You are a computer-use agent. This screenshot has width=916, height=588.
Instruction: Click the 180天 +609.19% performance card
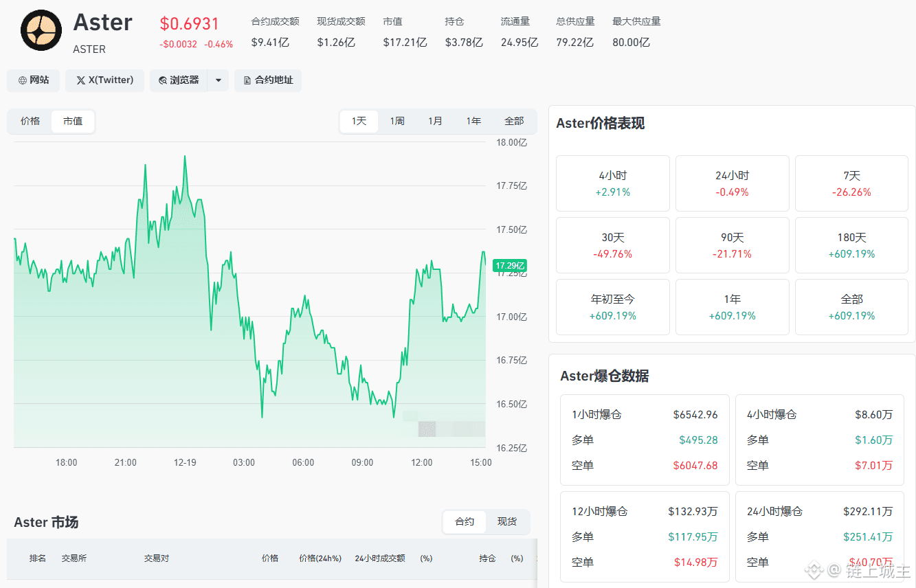pyautogui.click(x=851, y=245)
